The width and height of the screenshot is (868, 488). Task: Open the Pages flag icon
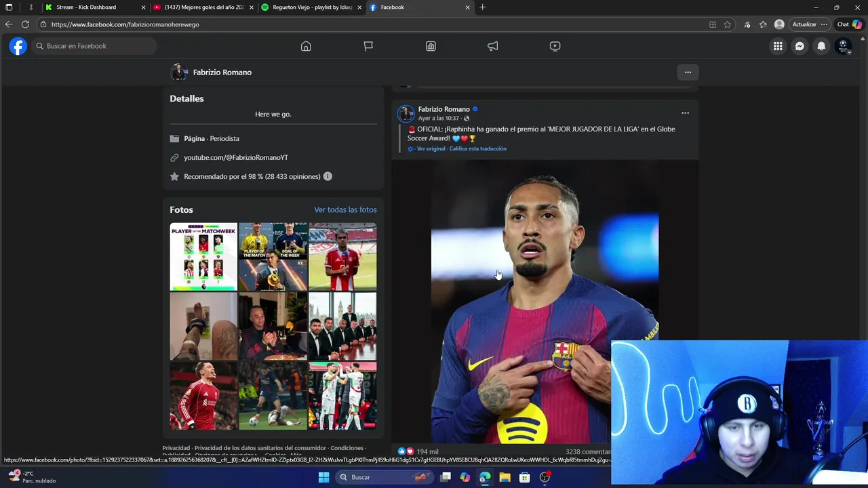[x=368, y=46]
